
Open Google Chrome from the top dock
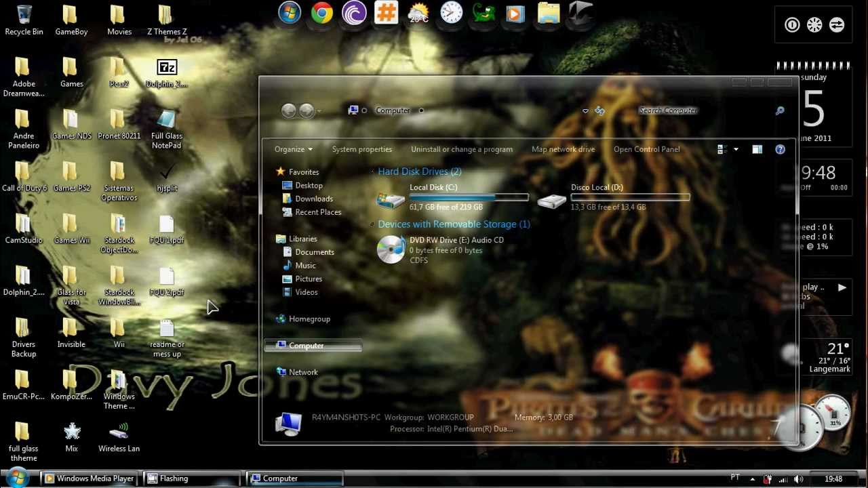(x=322, y=13)
